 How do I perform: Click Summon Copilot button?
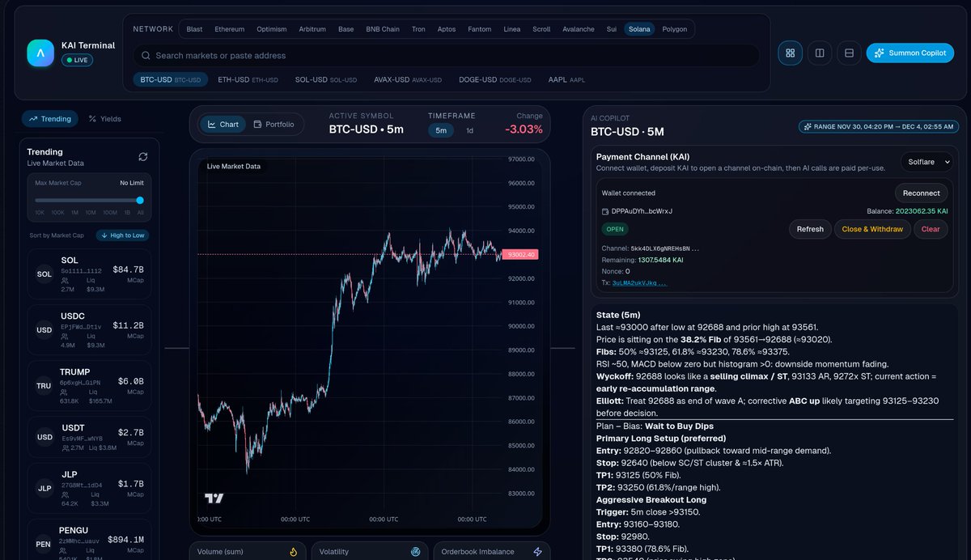[910, 53]
